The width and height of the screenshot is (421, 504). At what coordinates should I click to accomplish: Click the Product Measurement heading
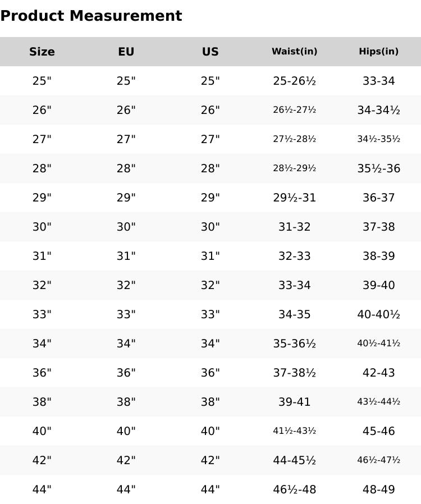[x=91, y=16]
